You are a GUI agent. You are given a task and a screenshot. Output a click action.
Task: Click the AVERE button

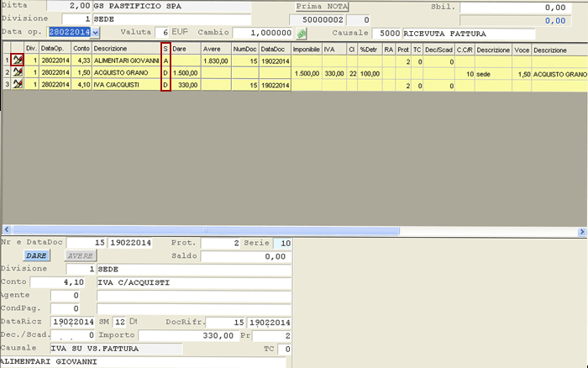click(x=81, y=255)
